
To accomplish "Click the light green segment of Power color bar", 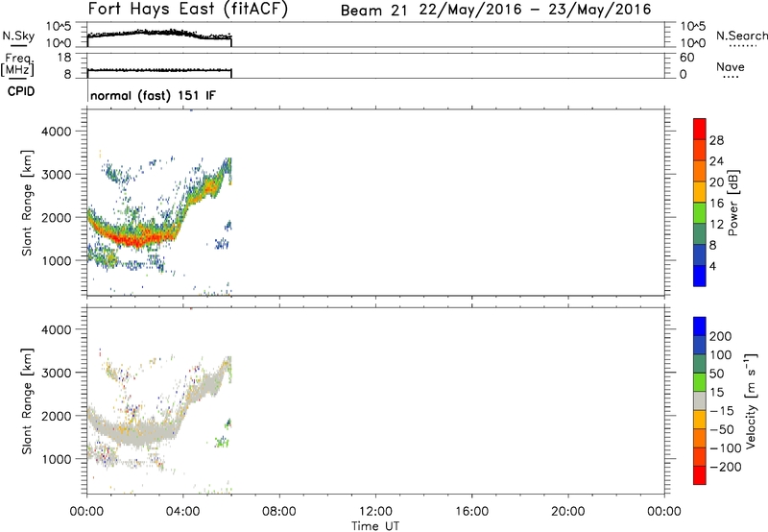I will (700, 212).
